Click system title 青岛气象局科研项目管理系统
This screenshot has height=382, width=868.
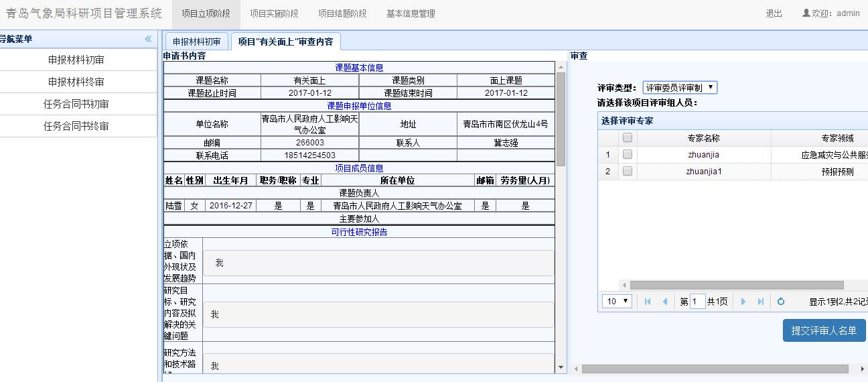[84, 13]
